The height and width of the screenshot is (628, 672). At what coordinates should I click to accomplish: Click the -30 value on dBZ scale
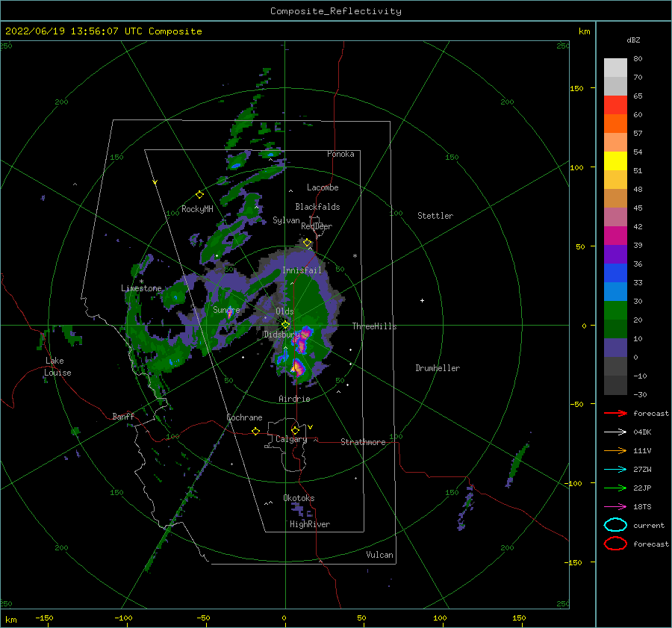[640, 394]
